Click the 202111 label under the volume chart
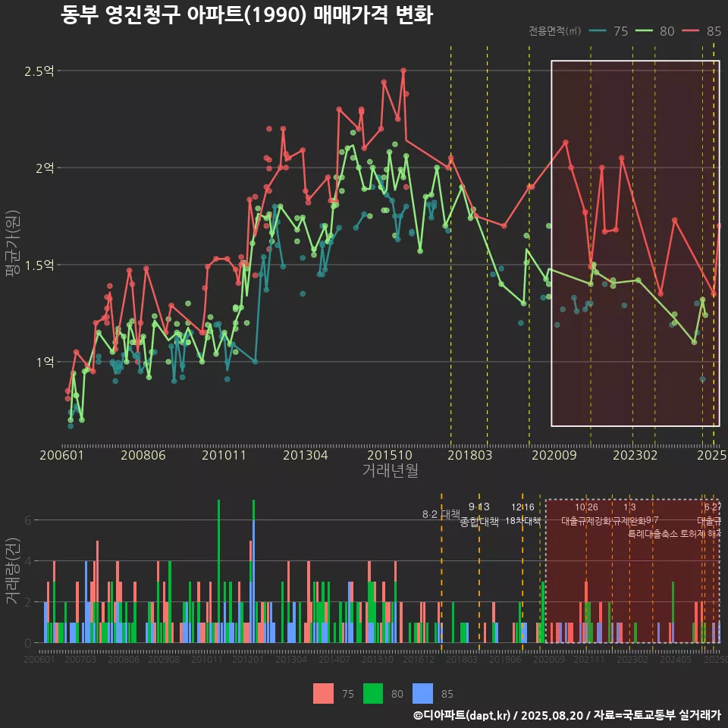 (588, 659)
